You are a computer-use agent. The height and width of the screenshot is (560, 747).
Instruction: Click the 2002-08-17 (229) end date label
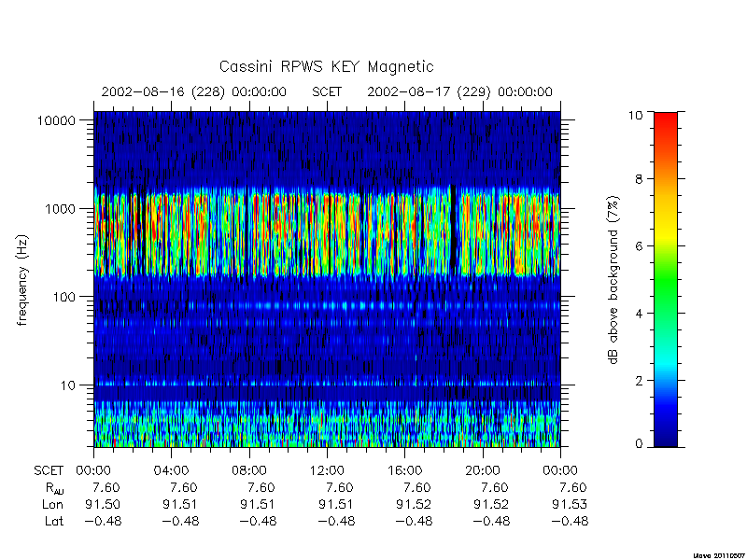[x=459, y=91]
